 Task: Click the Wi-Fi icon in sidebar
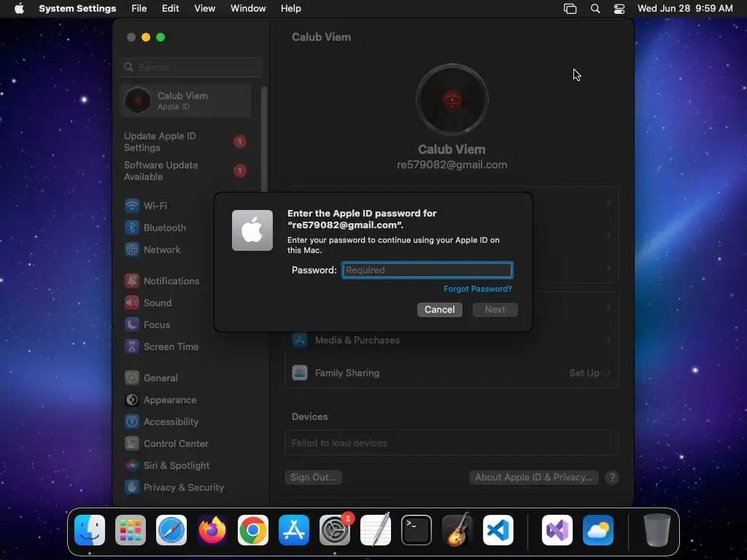tap(132, 206)
